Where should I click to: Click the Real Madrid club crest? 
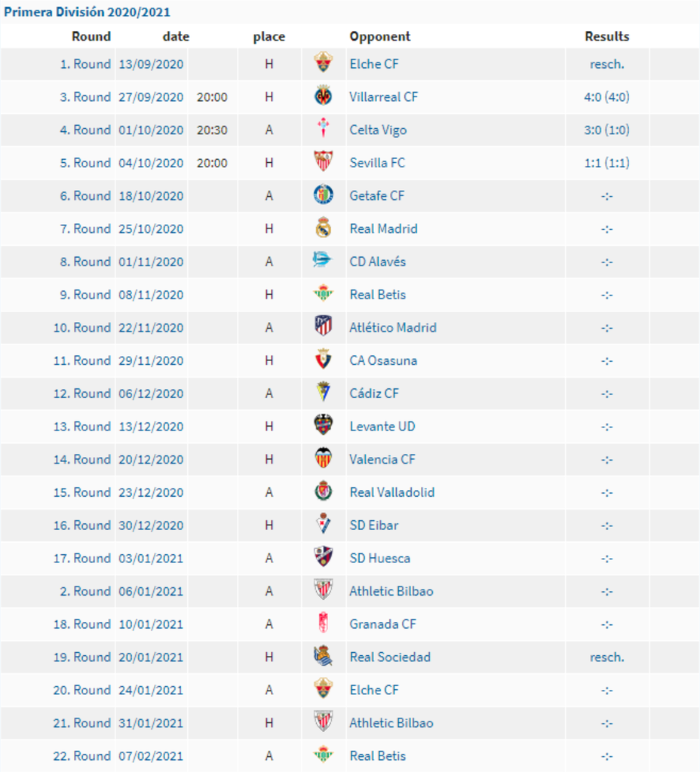click(324, 228)
